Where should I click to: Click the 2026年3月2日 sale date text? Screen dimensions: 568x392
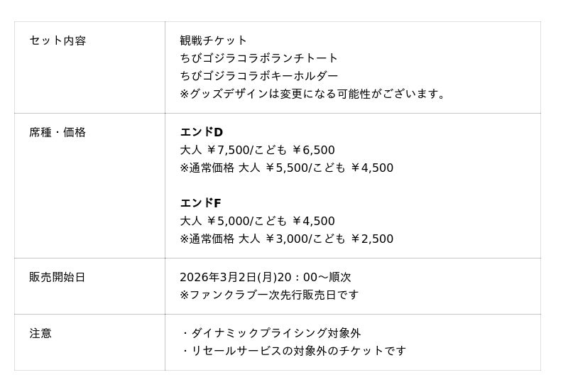pyautogui.click(x=265, y=277)
